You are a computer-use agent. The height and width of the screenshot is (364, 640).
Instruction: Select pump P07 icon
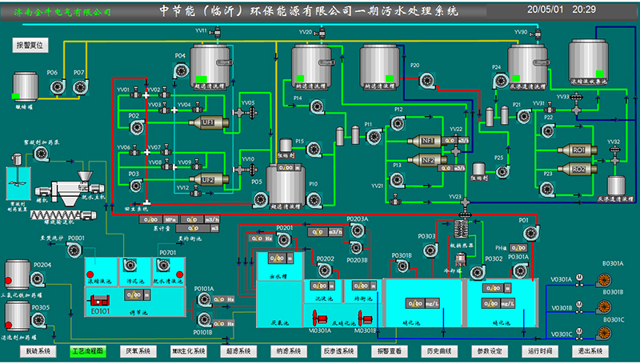[x=81, y=87]
